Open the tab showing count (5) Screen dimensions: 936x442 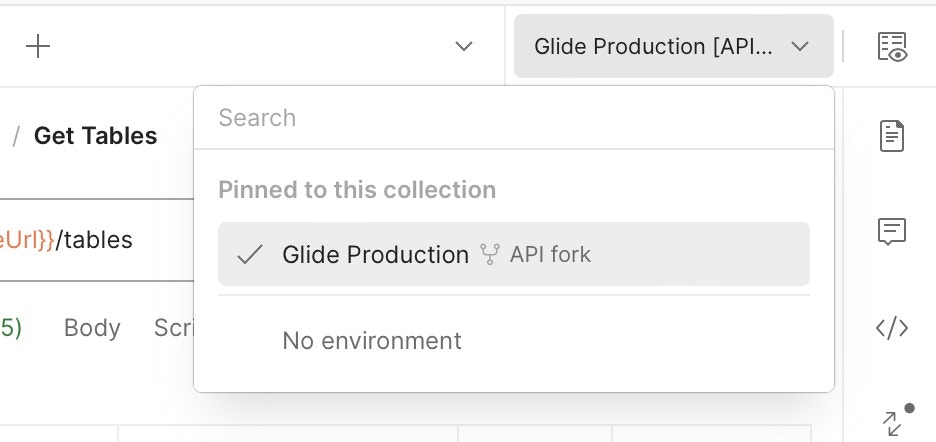click(x=11, y=328)
